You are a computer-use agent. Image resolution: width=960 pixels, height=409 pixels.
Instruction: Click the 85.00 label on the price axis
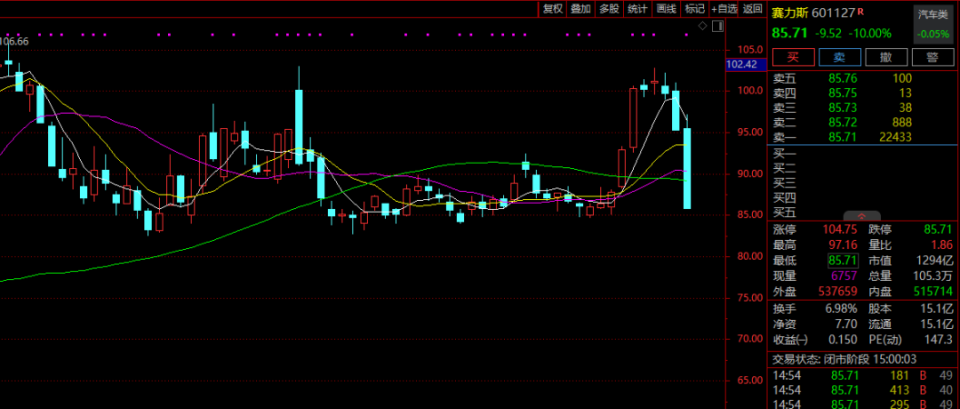point(749,215)
